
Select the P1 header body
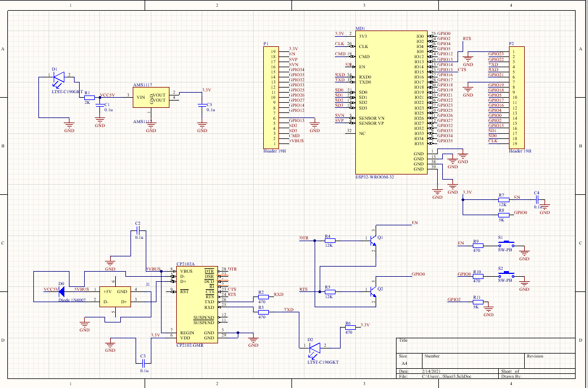coord(271,98)
